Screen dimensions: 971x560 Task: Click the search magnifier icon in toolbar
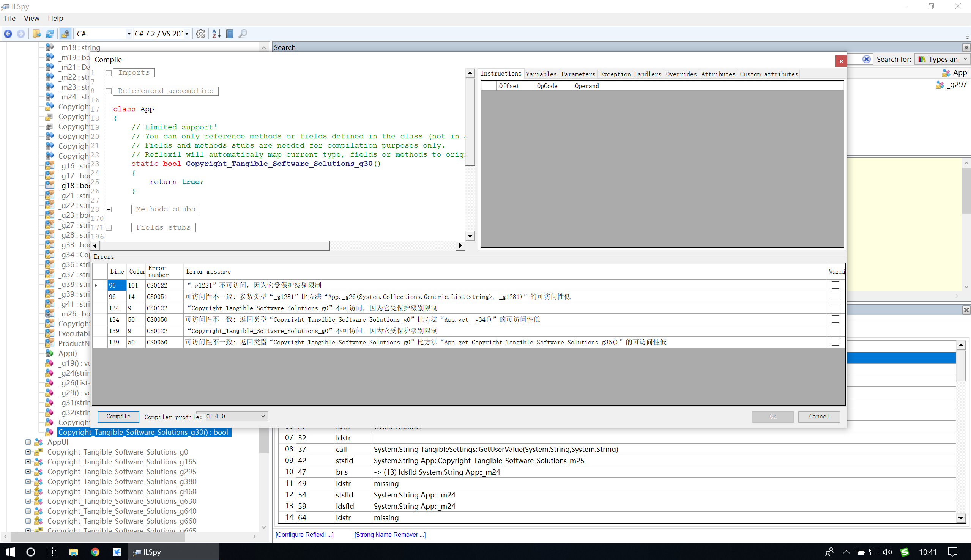click(243, 33)
